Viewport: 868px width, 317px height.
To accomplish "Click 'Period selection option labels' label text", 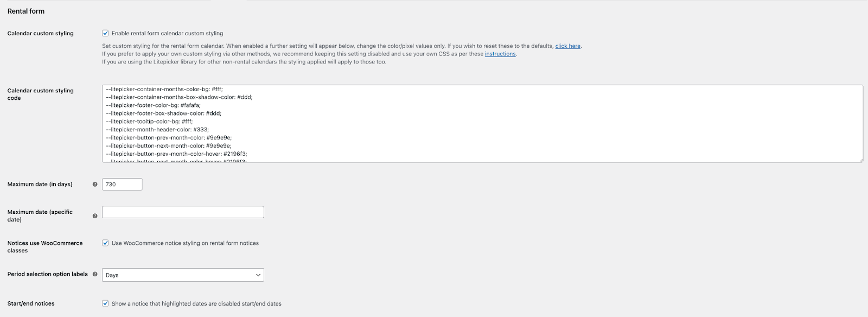I will click(48, 274).
